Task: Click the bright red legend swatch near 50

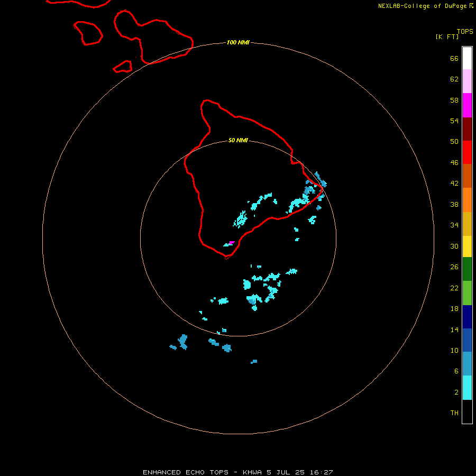Action: (x=467, y=152)
